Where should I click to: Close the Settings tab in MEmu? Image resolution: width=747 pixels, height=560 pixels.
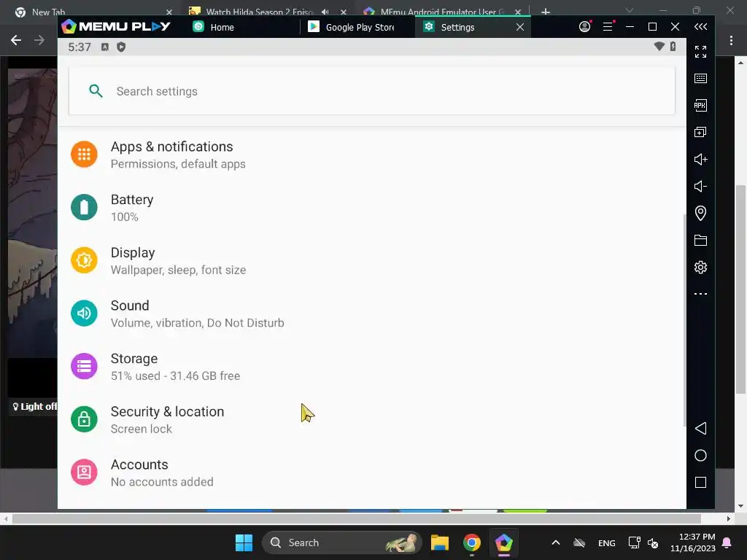(520, 27)
